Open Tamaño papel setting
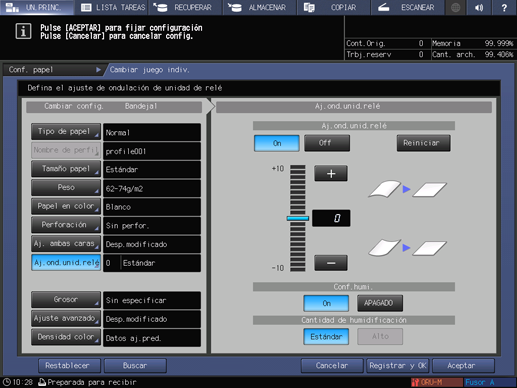This screenshot has width=517, height=388. tap(66, 169)
